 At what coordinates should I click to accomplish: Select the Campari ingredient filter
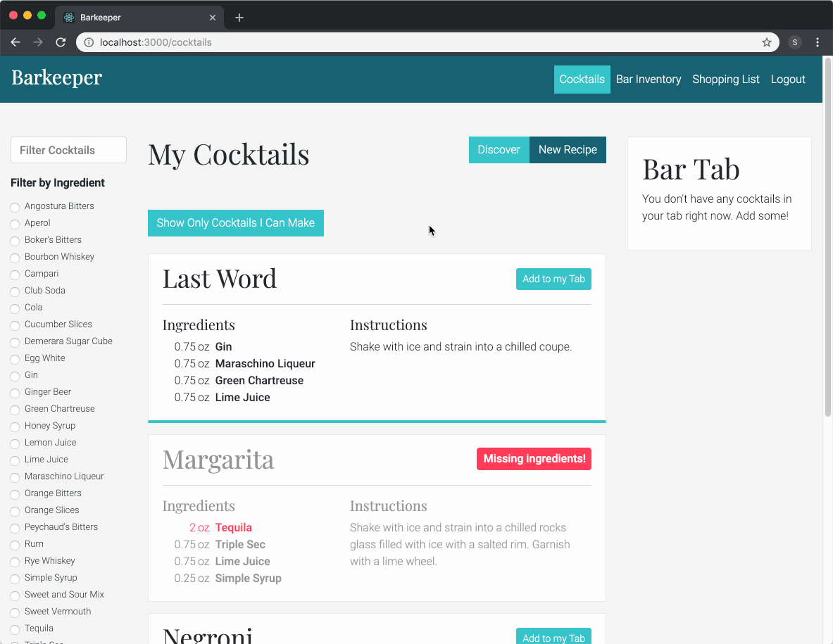[x=15, y=274]
